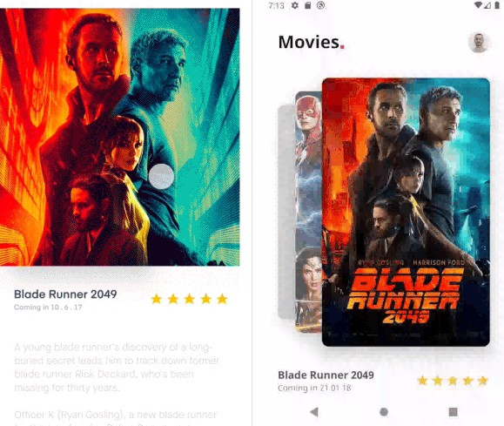This screenshot has width=504, height=426.
Task: Tap the Wi-Fi signal status icon
Action: (x=478, y=5)
